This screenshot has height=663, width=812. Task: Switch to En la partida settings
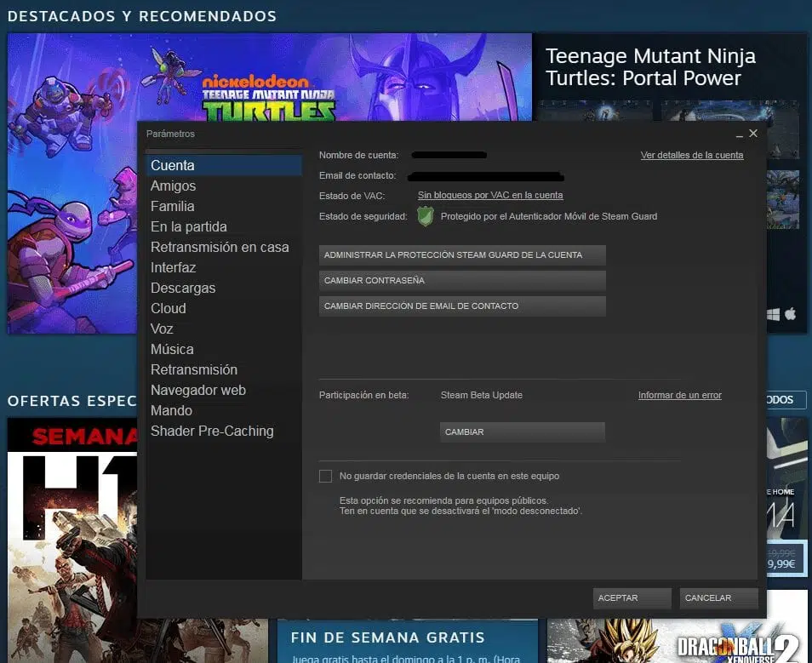[188, 226]
